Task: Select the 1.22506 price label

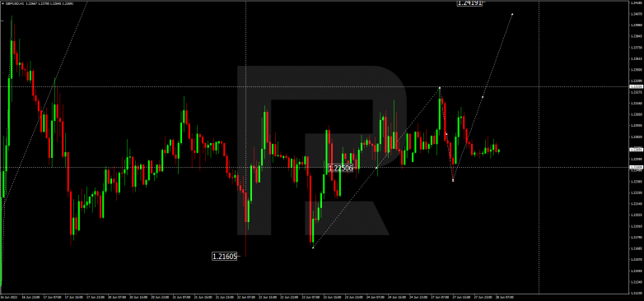Action: [340, 168]
